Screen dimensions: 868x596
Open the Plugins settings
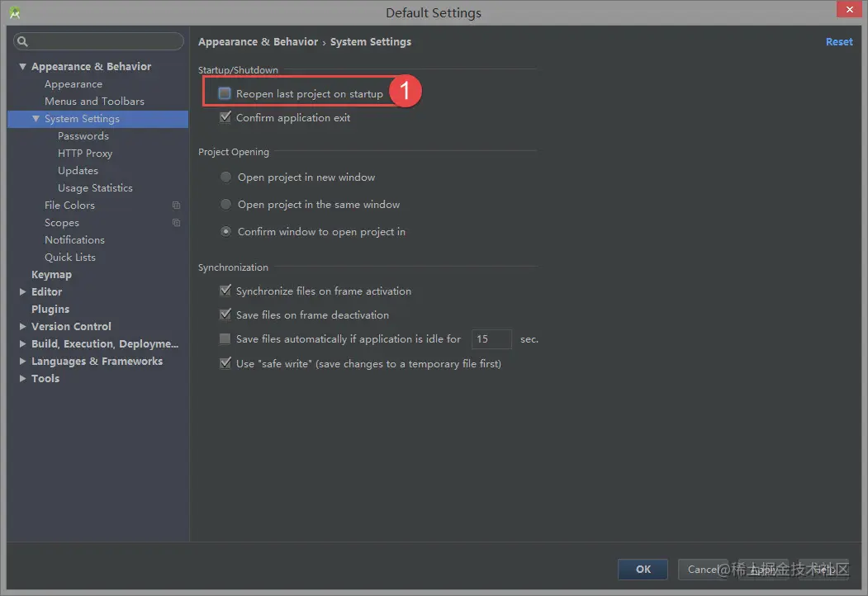(x=50, y=310)
